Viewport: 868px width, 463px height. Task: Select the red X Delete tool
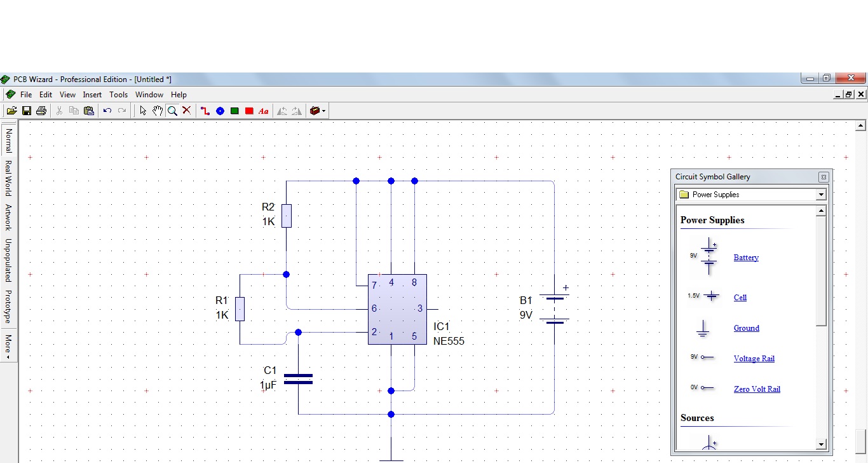(x=187, y=111)
